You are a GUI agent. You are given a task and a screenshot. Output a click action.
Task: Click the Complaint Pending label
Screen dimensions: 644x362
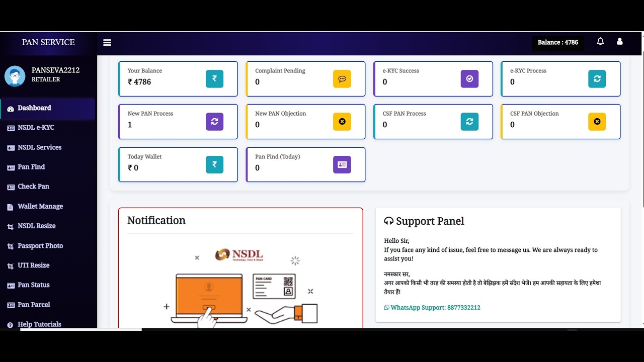click(280, 71)
